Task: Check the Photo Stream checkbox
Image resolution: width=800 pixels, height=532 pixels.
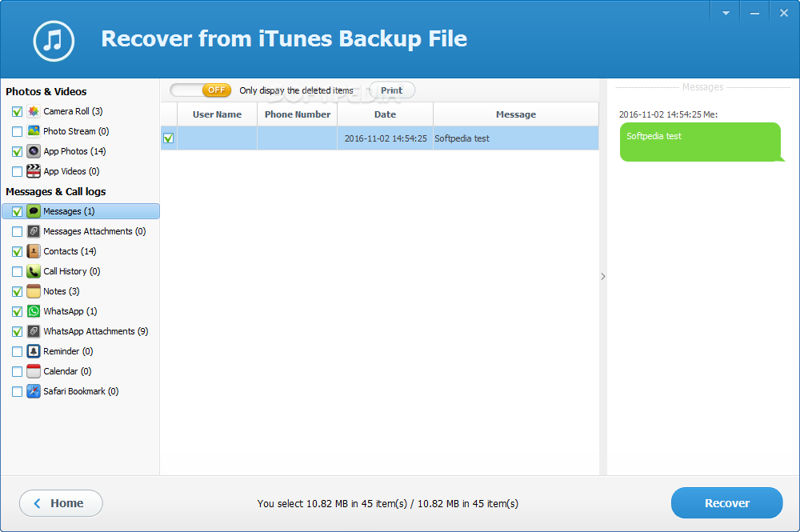Action: [17, 131]
